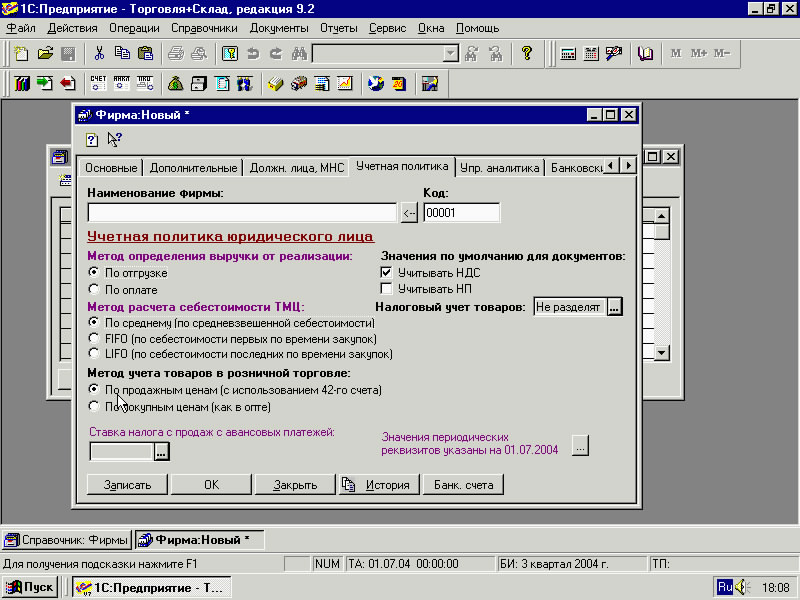Click the 'Банк. счета' button
The height and width of the screenshot is (600, 800).
pos(463,485)
